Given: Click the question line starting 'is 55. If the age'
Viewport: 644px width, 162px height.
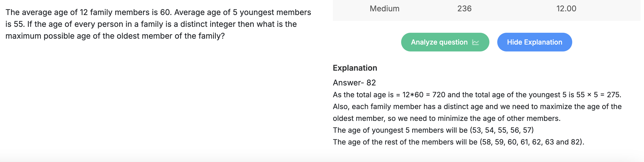Looking at the screenshot, I should tap(151, 24).
